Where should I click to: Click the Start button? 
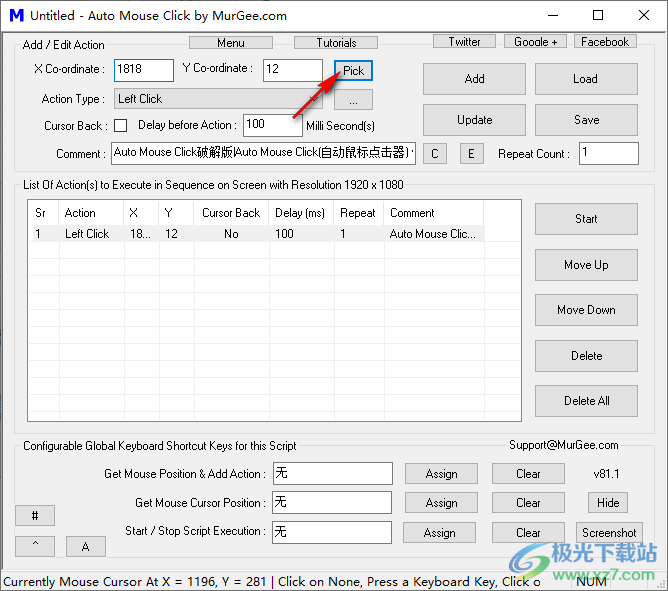[x=586, y=219]
